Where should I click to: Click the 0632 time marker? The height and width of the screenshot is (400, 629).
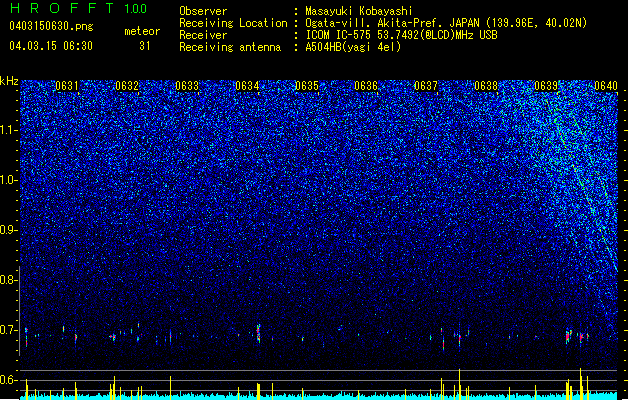pyautogui.click(x=127, y=86)
